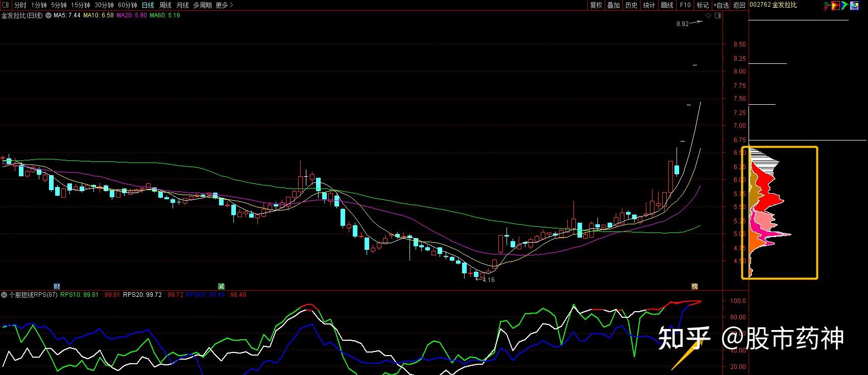
Task: Click the 金发拉比(日线) chart title
Action: (22, 15)
